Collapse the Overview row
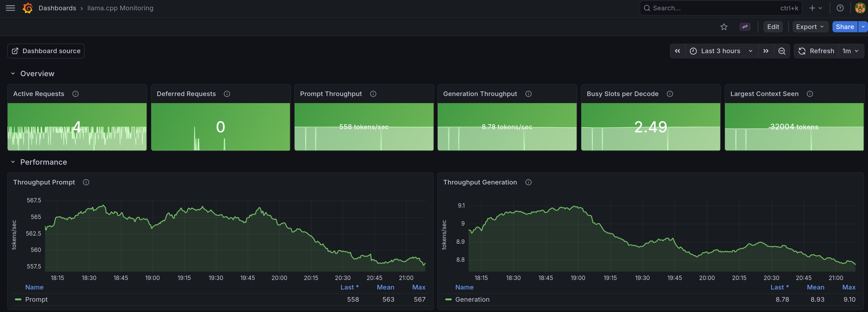Viewport: 868px width, 312px height. 13,74
